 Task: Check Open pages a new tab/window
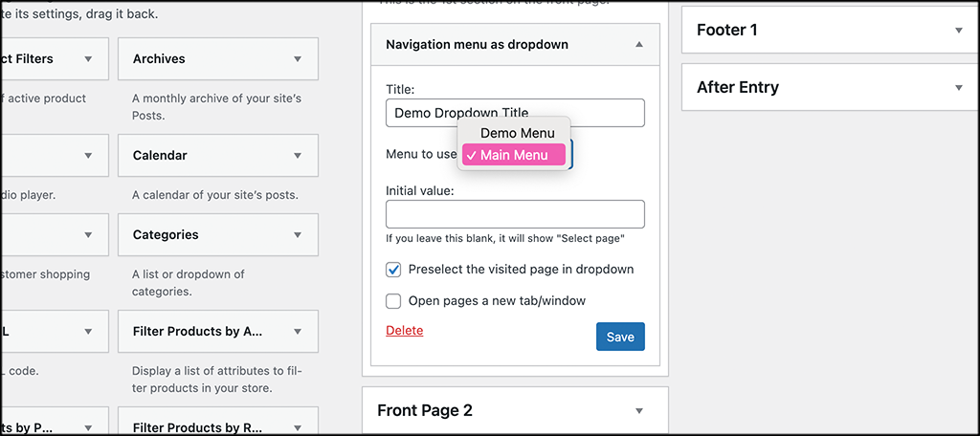pyautogui.click(x=393, y=301)
